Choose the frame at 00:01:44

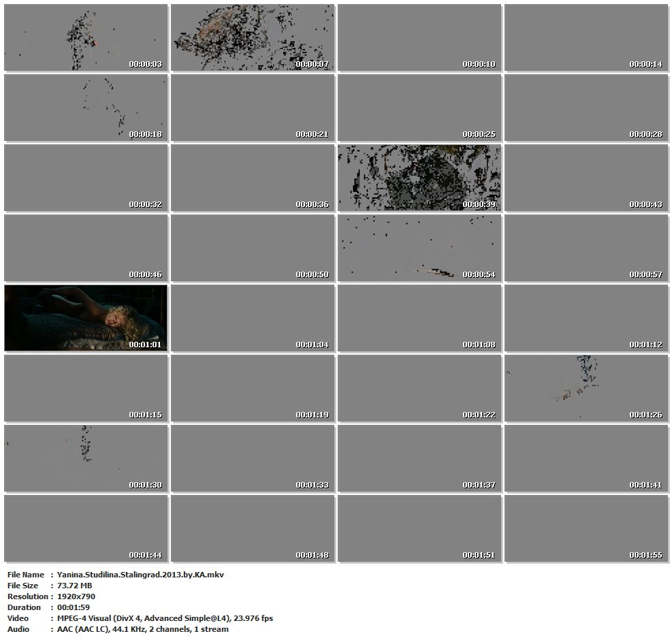86,528
